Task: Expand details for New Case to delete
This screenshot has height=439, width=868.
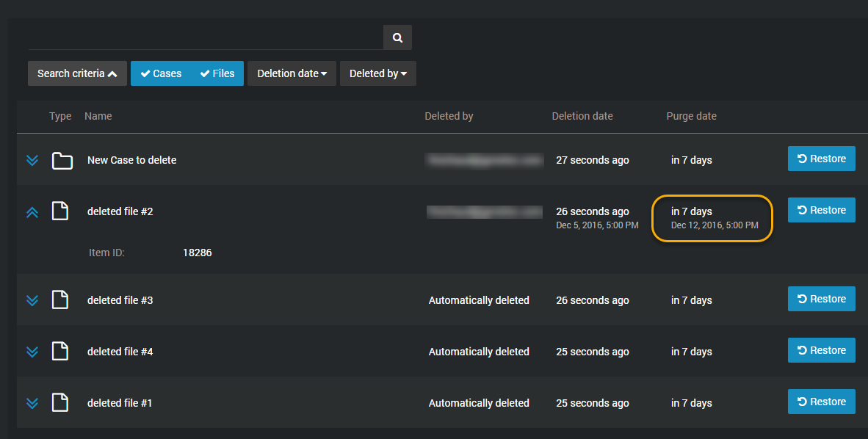Action: pos(32,161)
